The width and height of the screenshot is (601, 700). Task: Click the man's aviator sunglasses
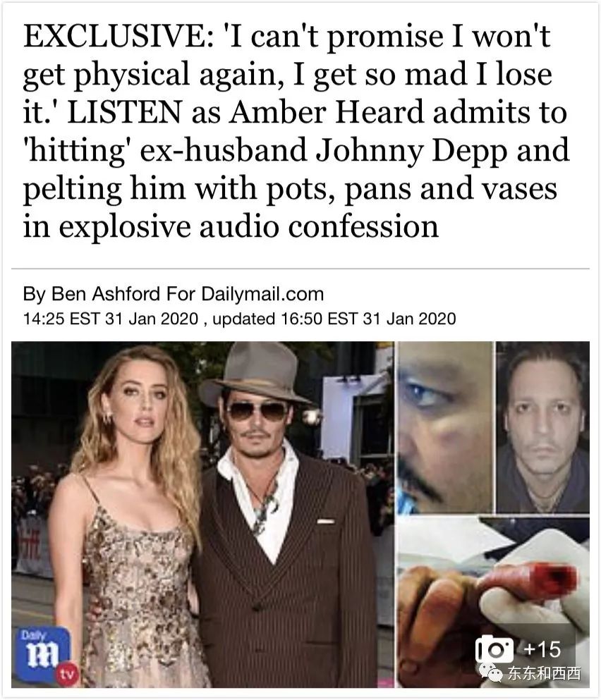(x=258, y=410)
